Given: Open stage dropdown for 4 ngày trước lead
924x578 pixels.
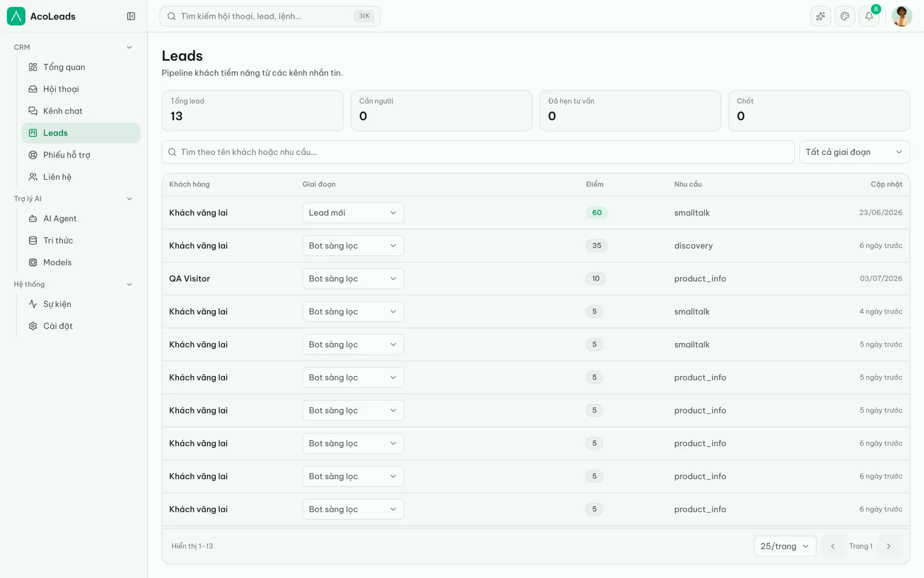Looking at the screenshot, I should (x=353, y=312).
